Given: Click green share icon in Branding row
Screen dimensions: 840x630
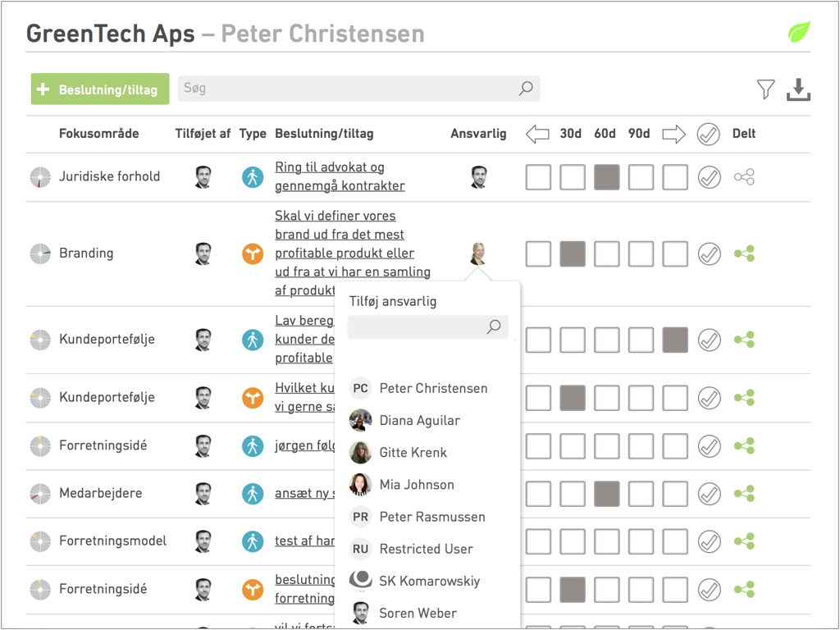Looking at the screenshot, I should click(x=744, y=254).
